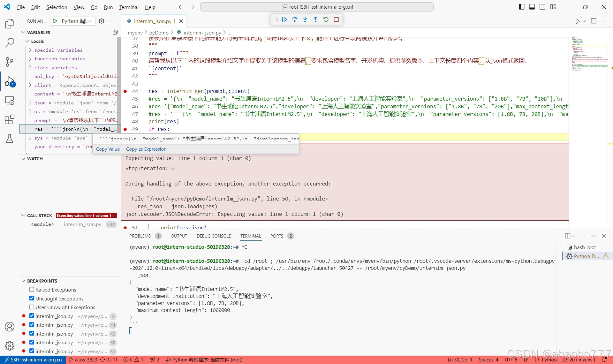Image resolution: width=613 pixels, height=364 pixels.
Task: Start debugging with green play button
Action: click(x=55, y=21)
